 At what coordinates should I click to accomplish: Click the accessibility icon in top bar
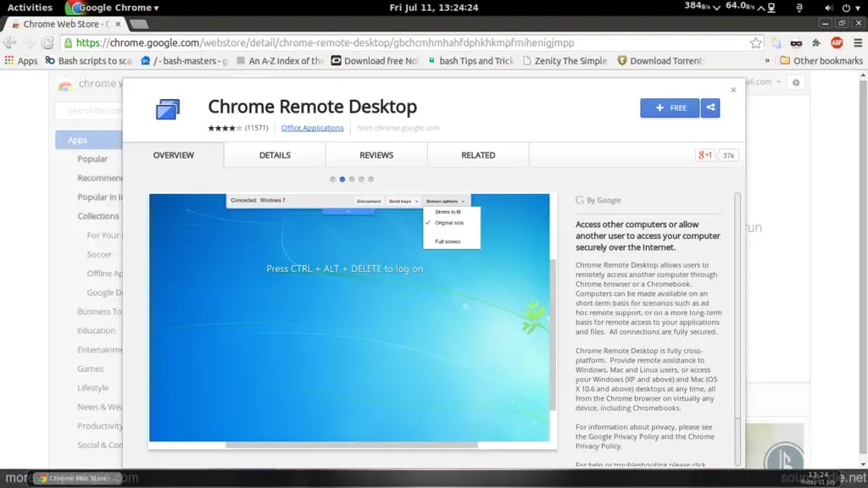(x=798, y=8)
